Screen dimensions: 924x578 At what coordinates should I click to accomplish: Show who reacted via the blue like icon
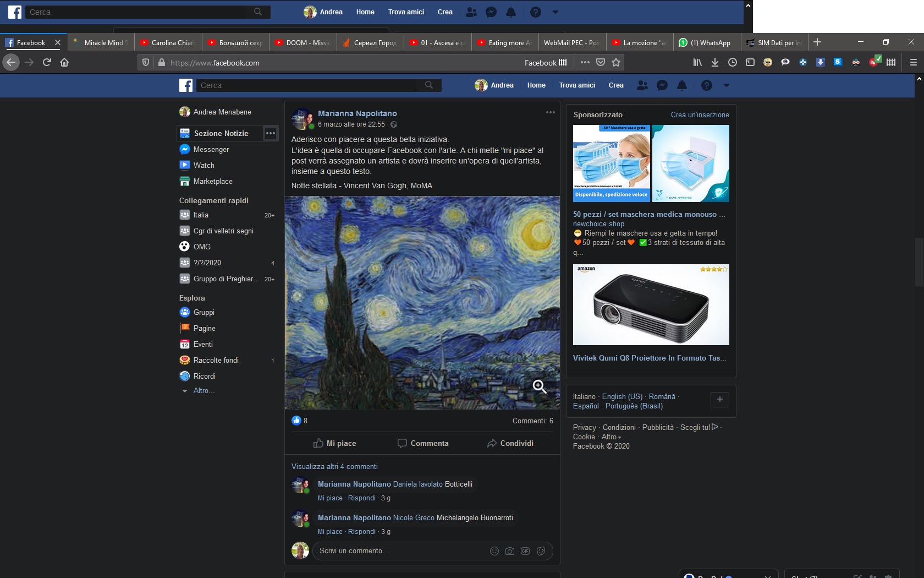coord(296,421)
